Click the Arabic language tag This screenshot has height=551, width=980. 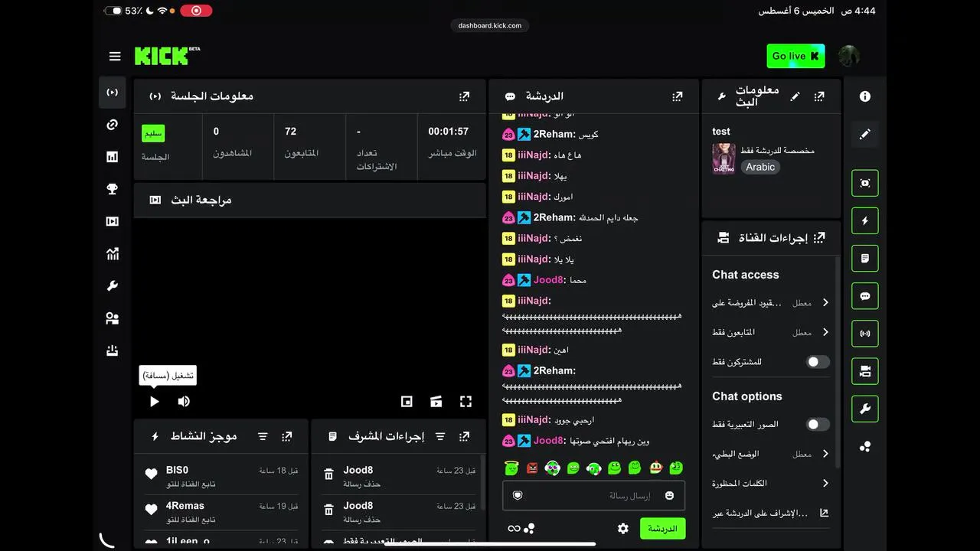pos(760,167)
